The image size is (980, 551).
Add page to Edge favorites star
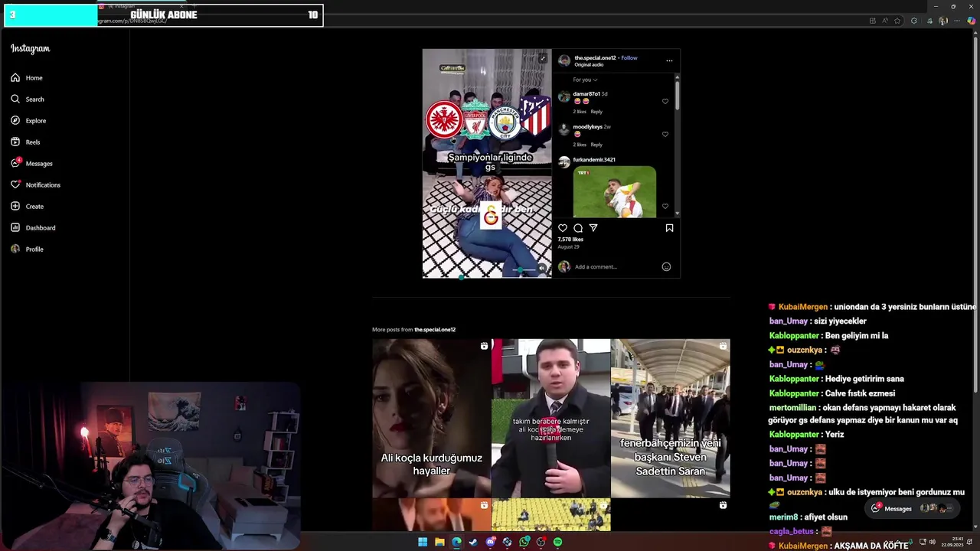pyautogui.click(x=897, y=21)
